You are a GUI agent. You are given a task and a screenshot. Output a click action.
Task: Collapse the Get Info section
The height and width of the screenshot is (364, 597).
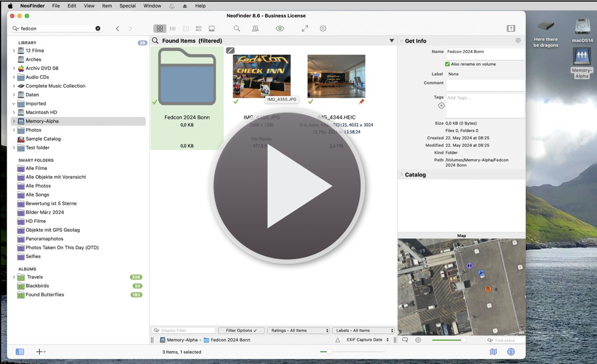click(401, 41)
